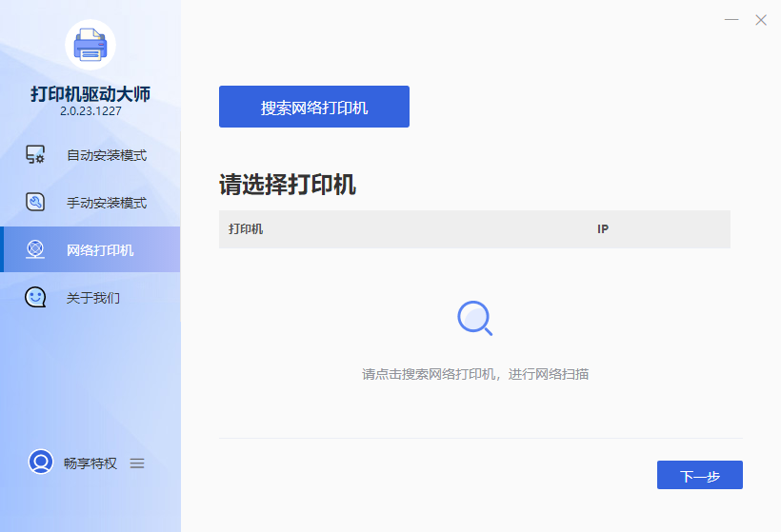The image size is (781, 532).
Task: Open 关于我们 page
Action: click(x=90, y=298)
